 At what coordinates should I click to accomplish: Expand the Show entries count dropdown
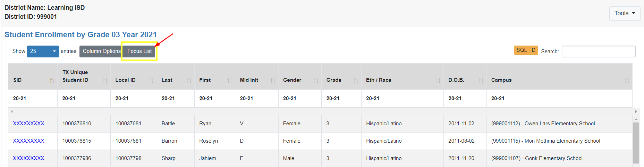tap(43, 51)
